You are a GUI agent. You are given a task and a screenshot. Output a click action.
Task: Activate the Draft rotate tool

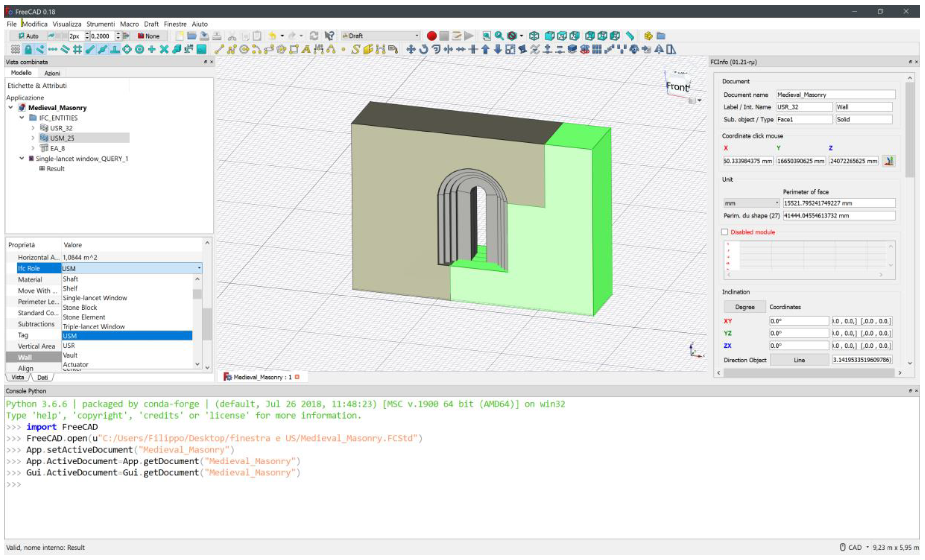tap(423, 49)
